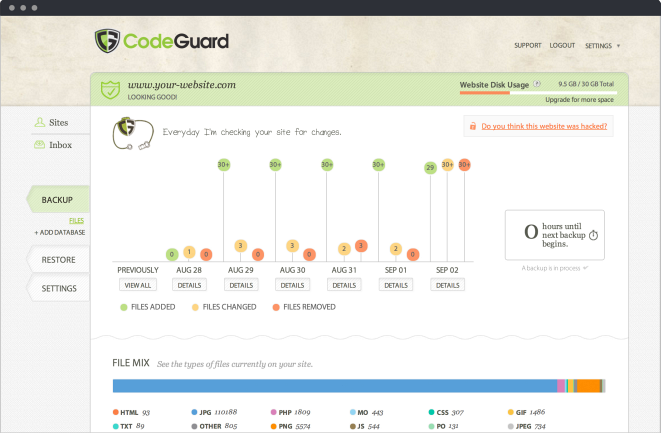Viewport: 661px width, 433px height.
Task: Open Details for Sep 01
Action: [396, 285]
